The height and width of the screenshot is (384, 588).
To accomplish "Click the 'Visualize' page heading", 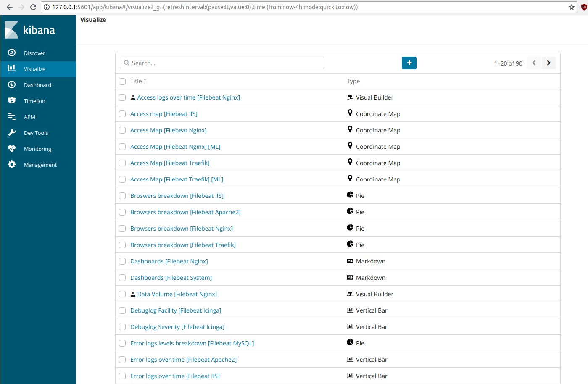I will [93, 20].
